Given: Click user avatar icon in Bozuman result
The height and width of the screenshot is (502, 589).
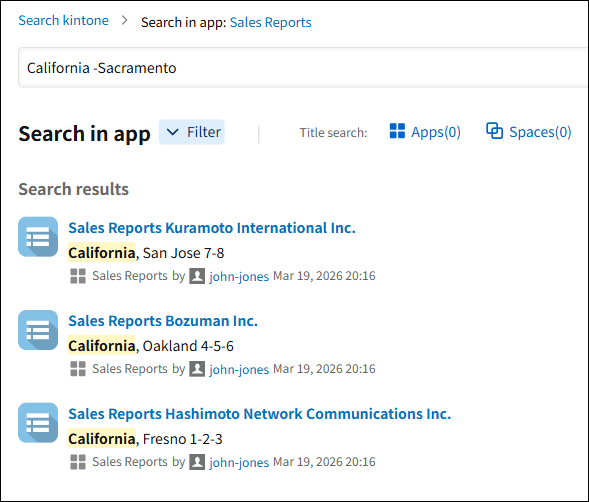Looking at the screenshot, I should pyautogui.click(x=197, y=369).
